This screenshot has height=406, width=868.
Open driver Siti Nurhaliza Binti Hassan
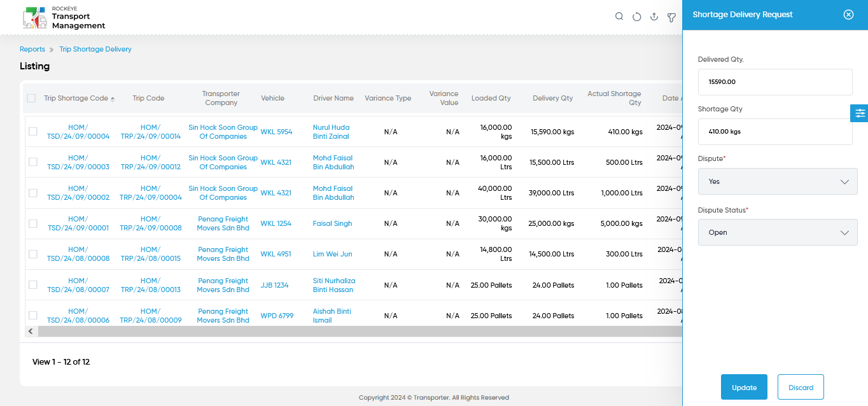(334, 285)
